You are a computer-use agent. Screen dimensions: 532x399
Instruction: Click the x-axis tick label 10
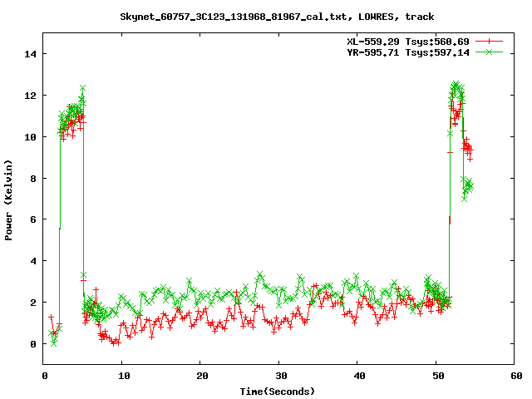pos(124,376)
